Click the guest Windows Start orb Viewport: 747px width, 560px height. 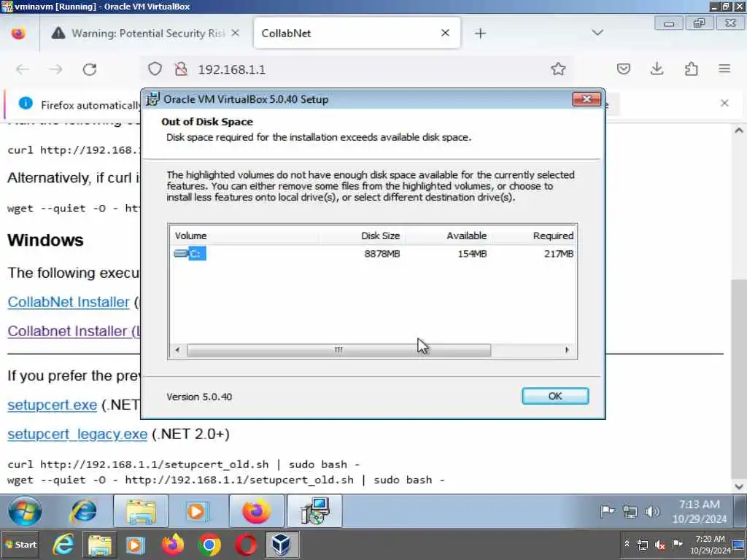25,511
